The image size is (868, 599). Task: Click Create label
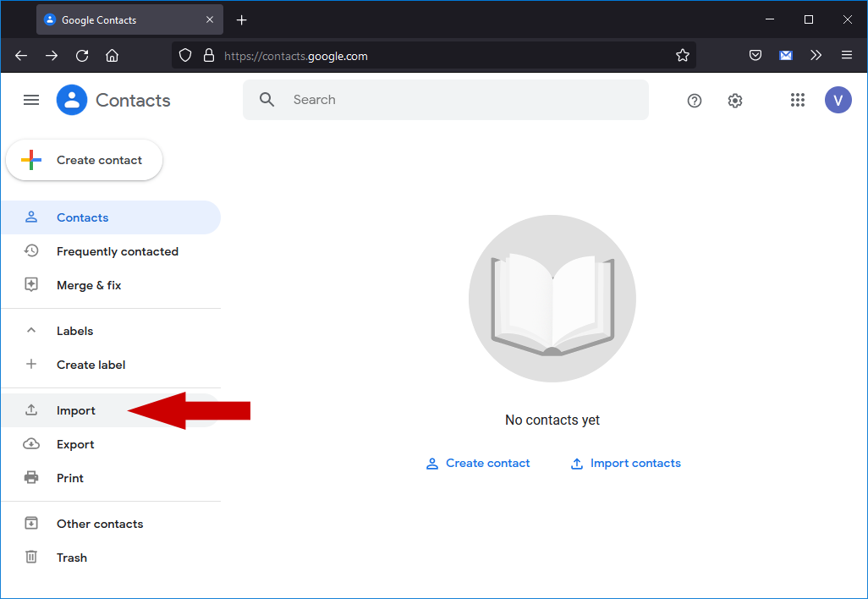click(111, 365)
